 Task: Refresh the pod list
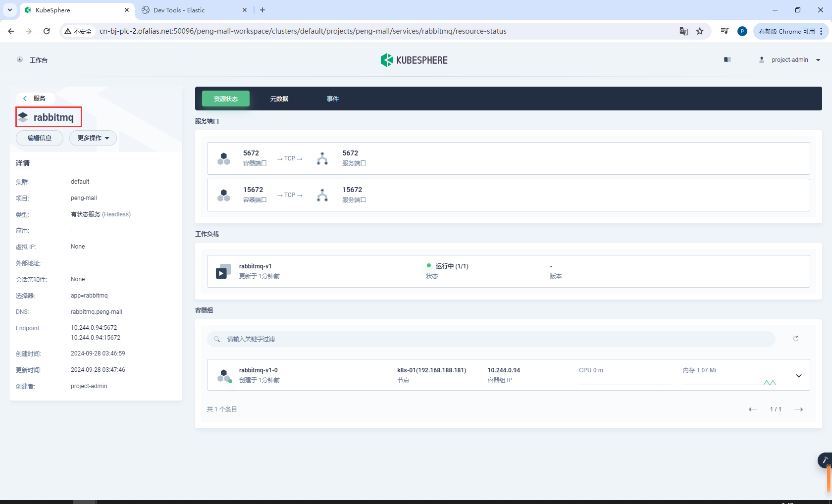coord(796,339)
